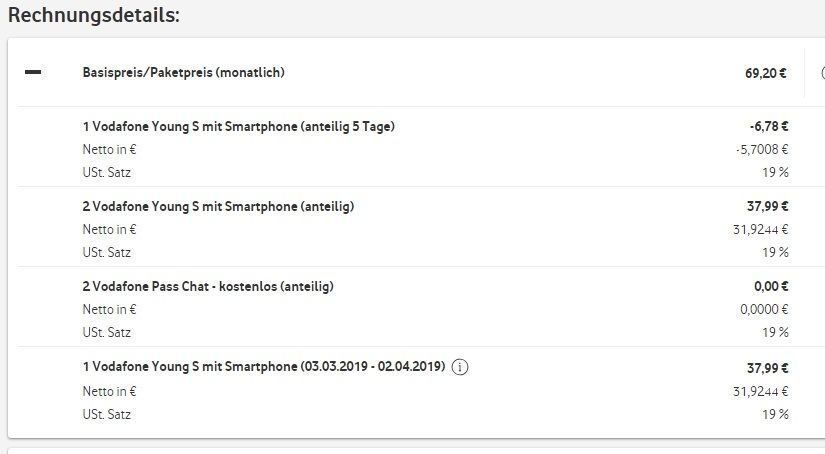The height and width of the screenshot is (454, 825).
Task: Click the 19 % tax rate in the last row
Action: pyautogui.click(x=776, y=414)
